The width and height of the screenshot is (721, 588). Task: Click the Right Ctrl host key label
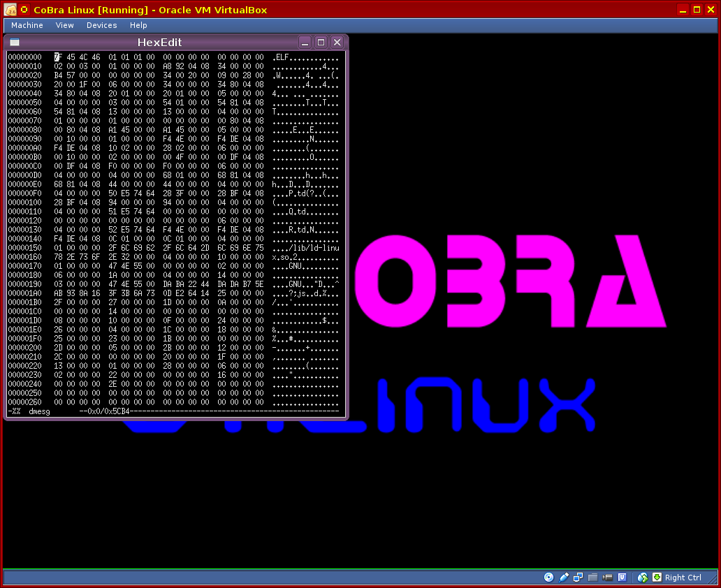683,578
